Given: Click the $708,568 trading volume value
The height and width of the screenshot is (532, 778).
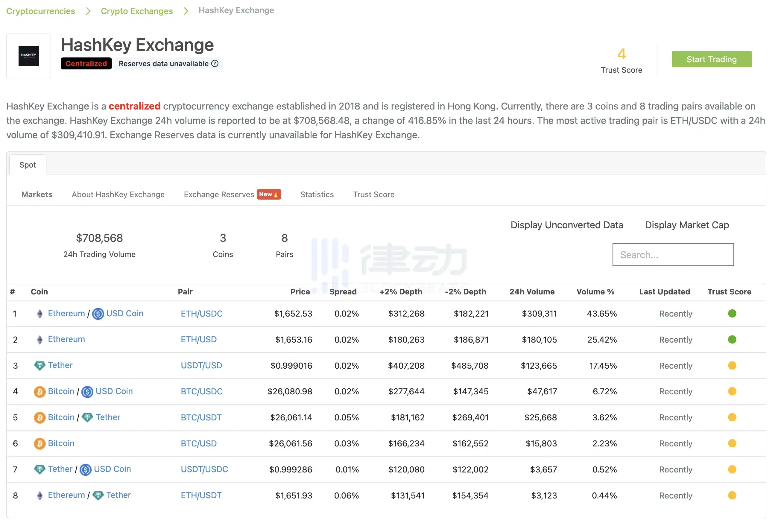Looking at the screenshot, I should 99,238.
